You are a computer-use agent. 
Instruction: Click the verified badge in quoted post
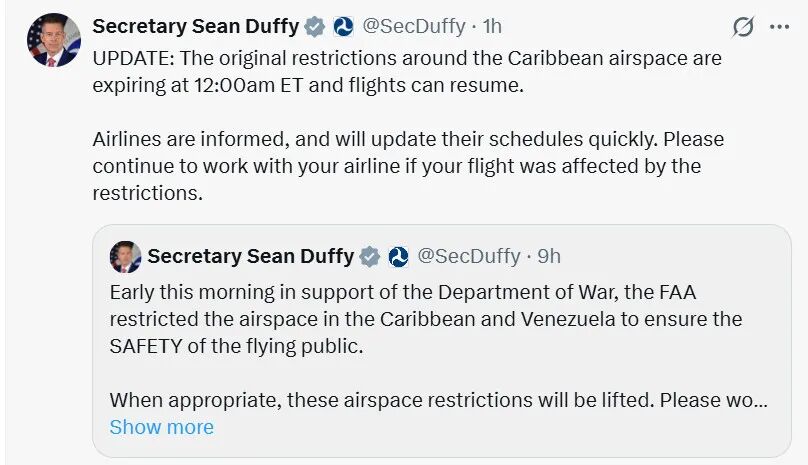click(x=369, y=257)
